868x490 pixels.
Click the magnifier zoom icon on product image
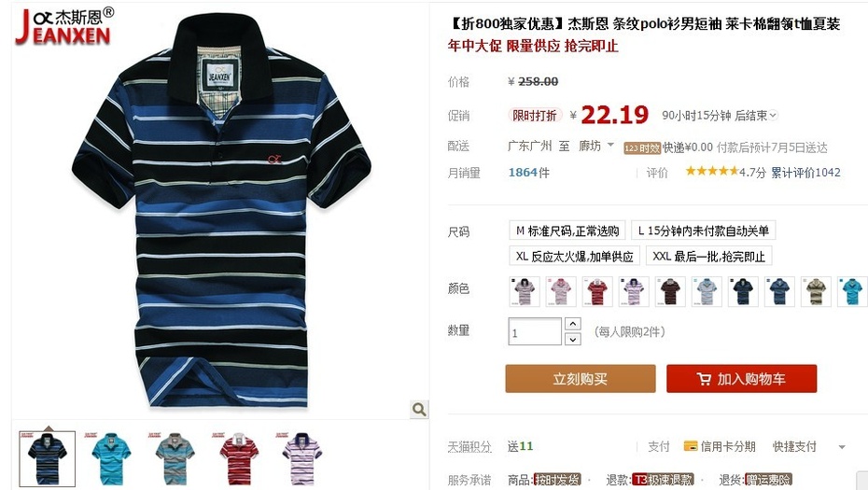419,409
